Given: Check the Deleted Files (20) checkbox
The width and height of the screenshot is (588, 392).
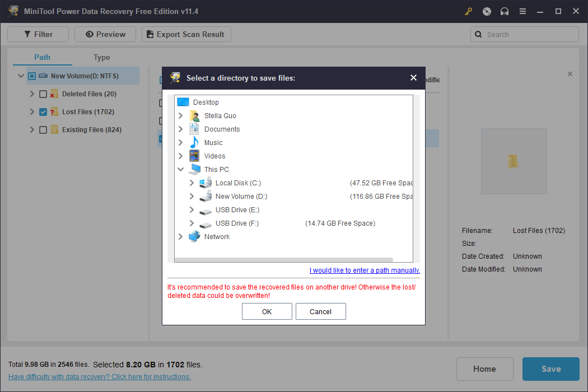Looking at the screenshot, I should (x=43, y=94).
